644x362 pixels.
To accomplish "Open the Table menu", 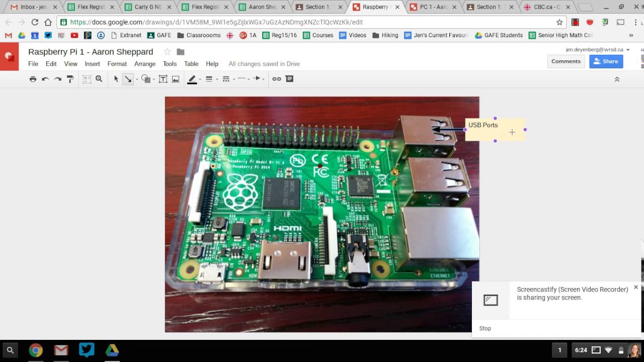I will tap(191, 64).
